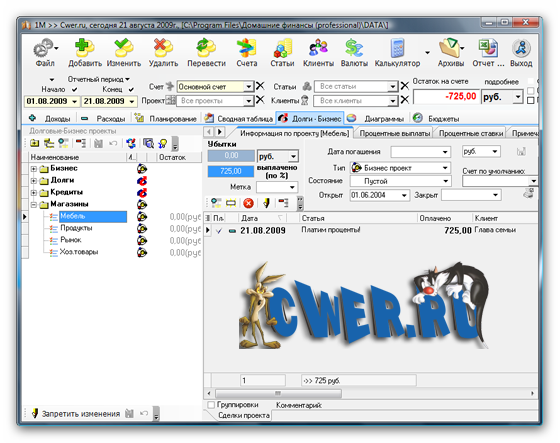Clear the Проект filter with its X
Screen dimensions: 560x443
[x=260, y=100]
